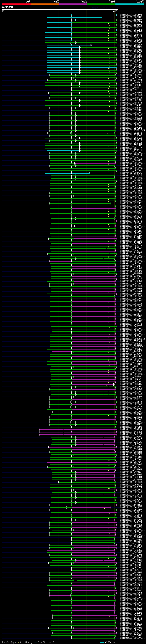Select the UniRef100_O77792 label
Screen dimensions: 146x644
tap(131, 120)
